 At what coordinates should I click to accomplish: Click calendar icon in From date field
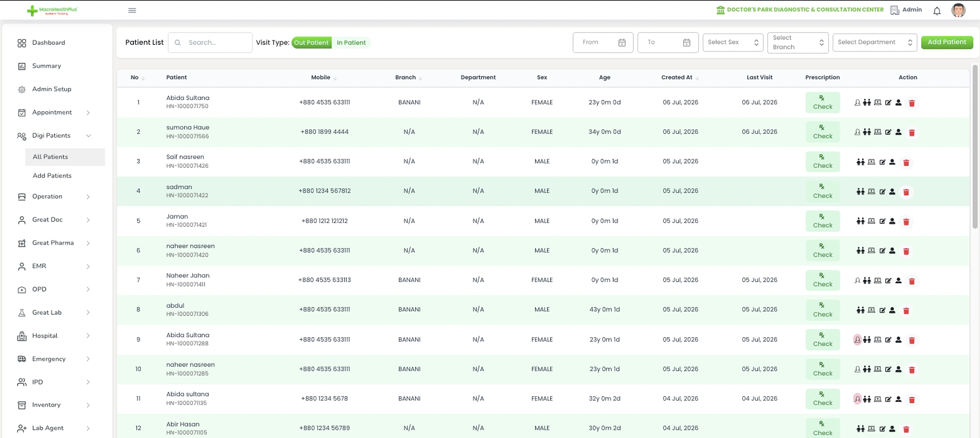click(622, 42)
